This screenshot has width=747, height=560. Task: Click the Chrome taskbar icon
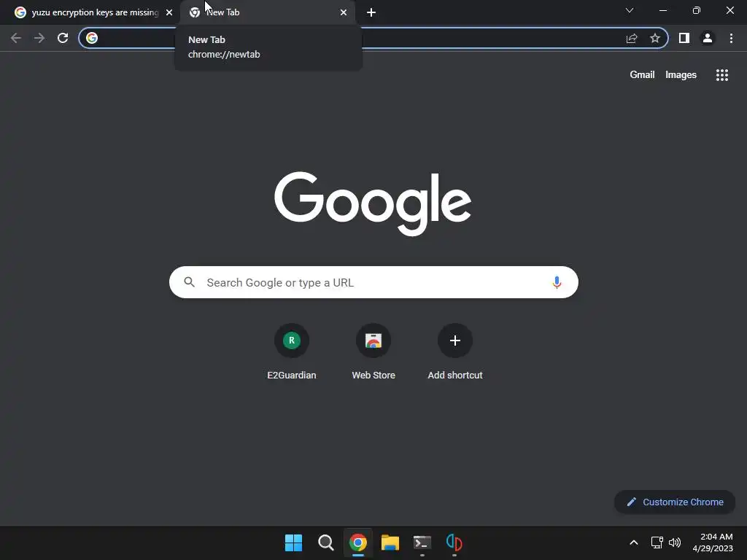(x=357, y=542)
